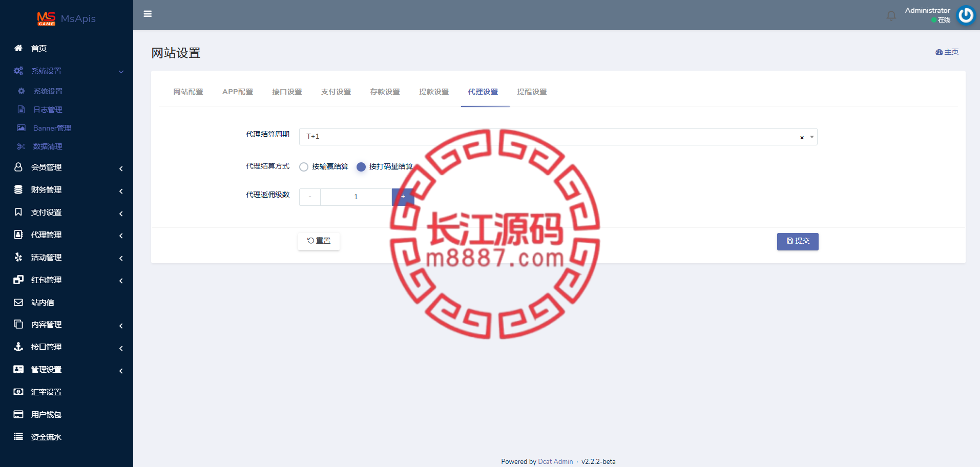Click the 系统设置 gears icon

click(x=18, y=71)
